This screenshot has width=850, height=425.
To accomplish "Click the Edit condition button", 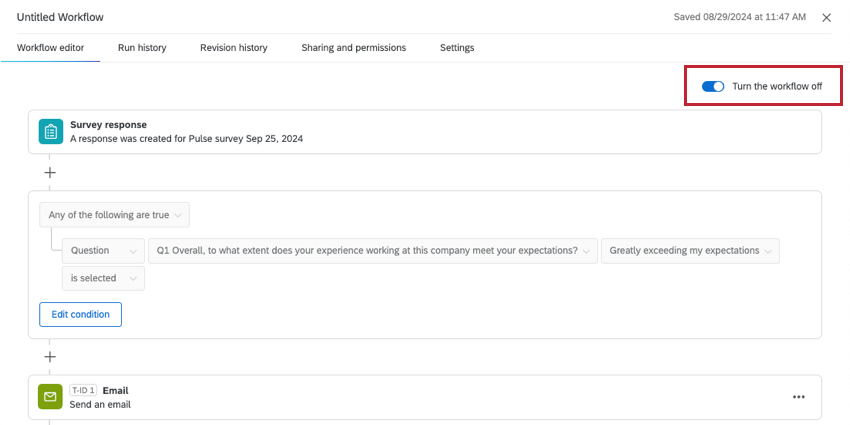I will pos(80,314).
